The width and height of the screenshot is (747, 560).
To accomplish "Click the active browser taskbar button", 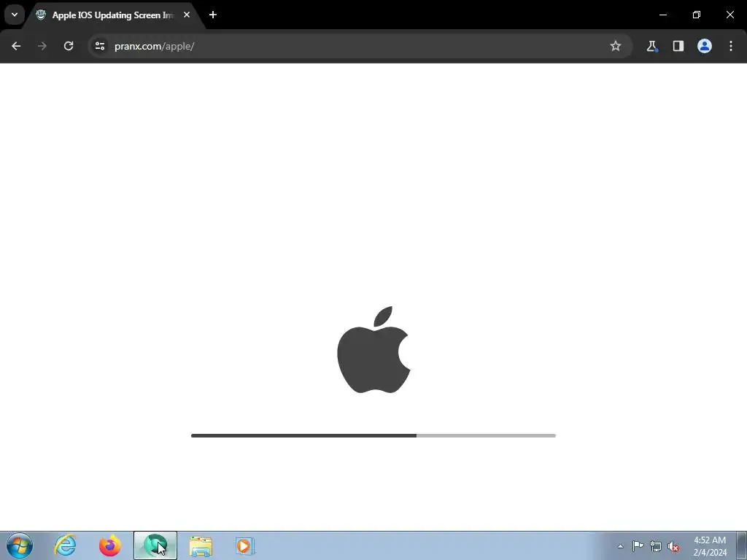I will 155,545.
